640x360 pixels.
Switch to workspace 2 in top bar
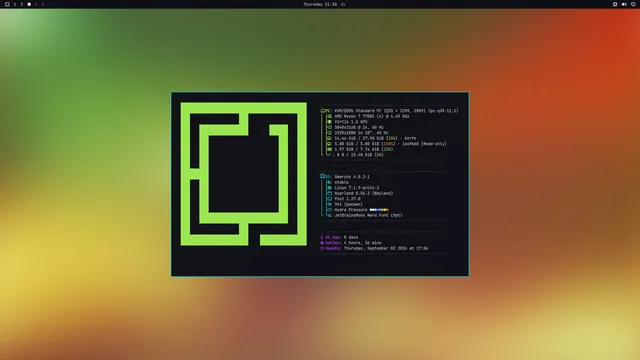pos(22,4)
